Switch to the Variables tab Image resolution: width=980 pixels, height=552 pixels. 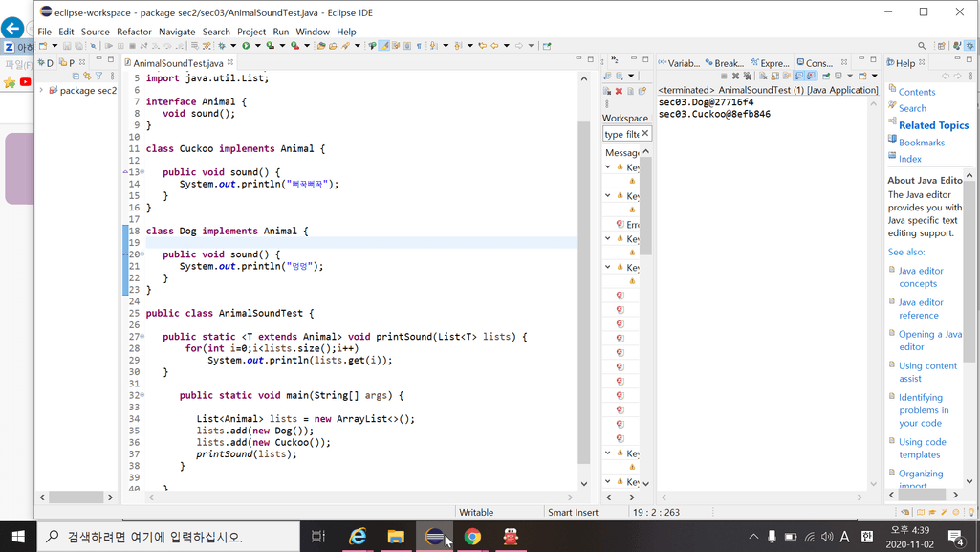click(x=679, y=63)
